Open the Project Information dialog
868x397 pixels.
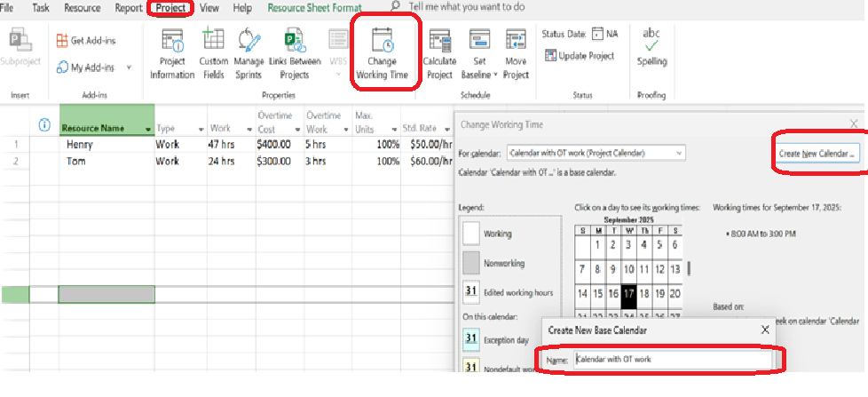coord(171,54)
